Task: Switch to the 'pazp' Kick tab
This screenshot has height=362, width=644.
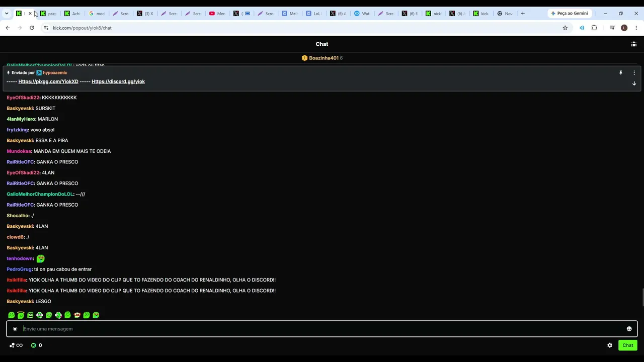Action: point(49,14)
